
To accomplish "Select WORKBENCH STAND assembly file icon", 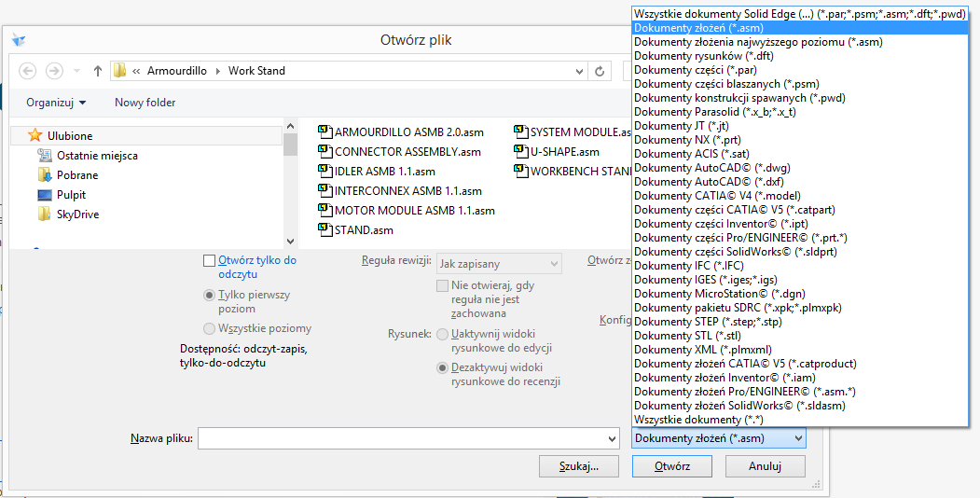I will [x=520, y=170].
